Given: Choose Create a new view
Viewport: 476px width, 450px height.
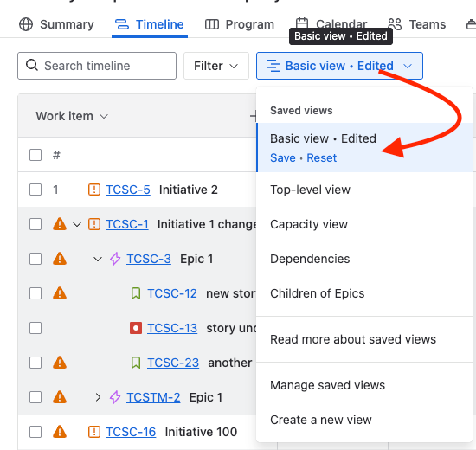Looking at the screenshot, I should (364, 420).
